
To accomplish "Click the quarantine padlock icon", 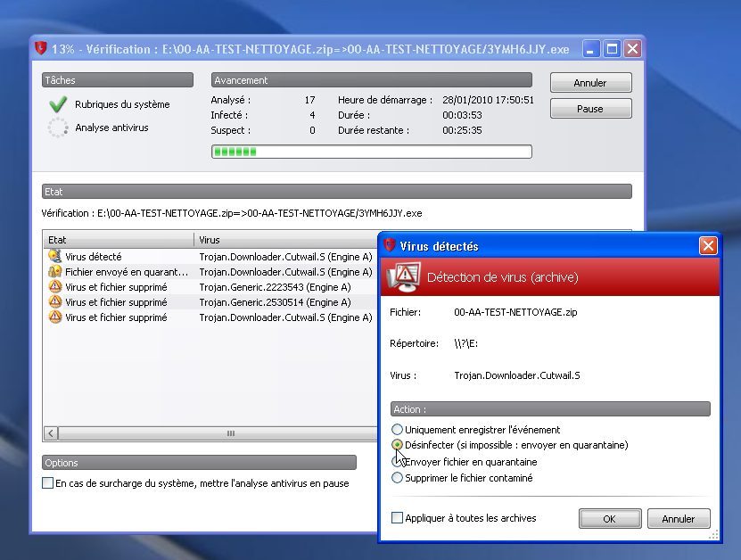I will (x=52, y=272).
